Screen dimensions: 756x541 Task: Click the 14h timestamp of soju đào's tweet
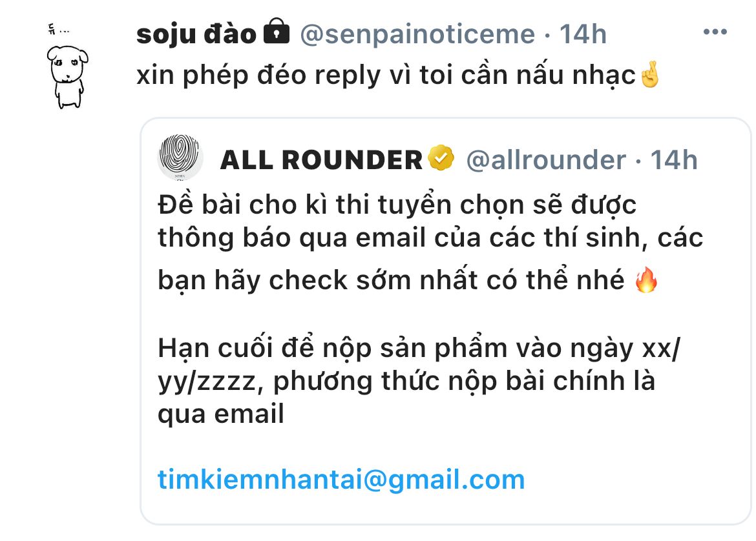click(582, 34)
